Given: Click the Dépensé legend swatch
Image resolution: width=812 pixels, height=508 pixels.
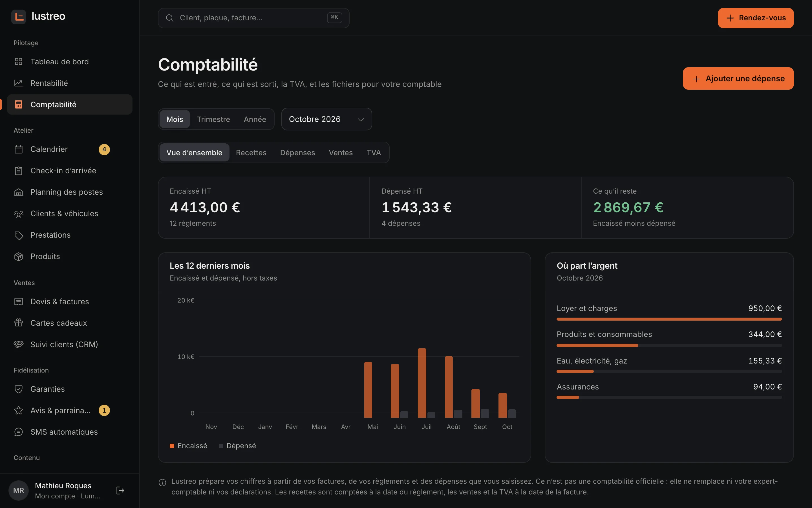Looking at the screenshot, I should (221, 446).
